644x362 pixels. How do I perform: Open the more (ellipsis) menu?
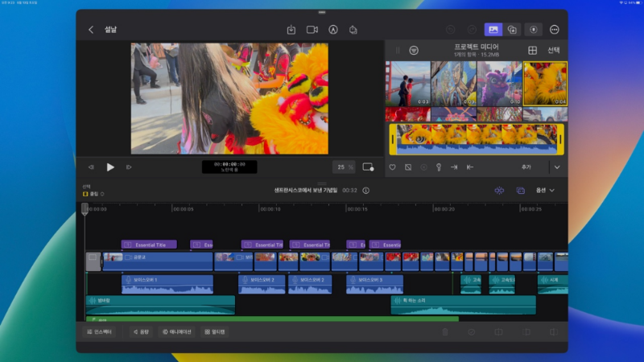click(x=555, y=30)
